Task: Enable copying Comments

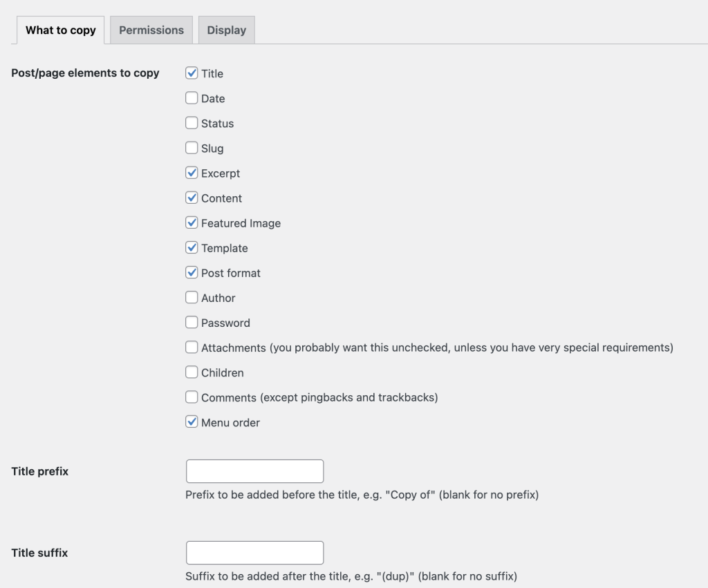Action: 192,397
